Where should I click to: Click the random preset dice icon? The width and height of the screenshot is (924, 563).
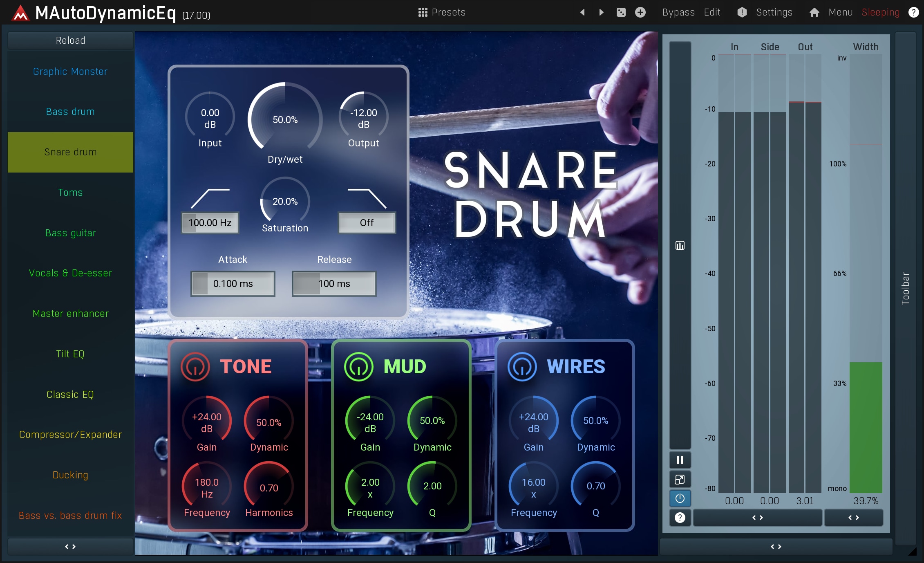[x=621, y=12]
